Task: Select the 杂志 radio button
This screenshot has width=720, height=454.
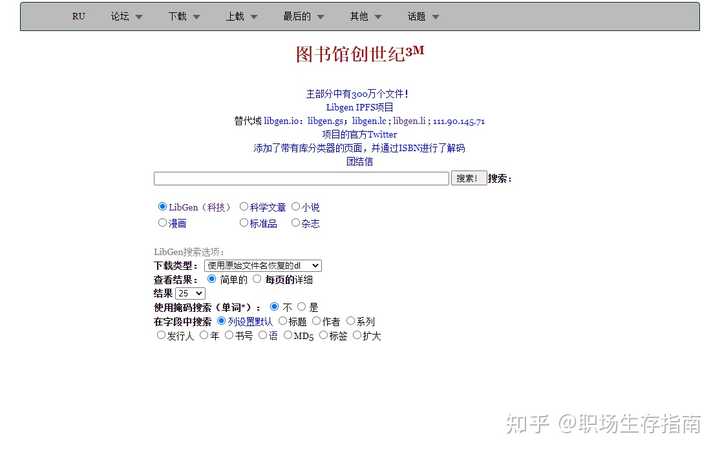Action: point(296,223)
